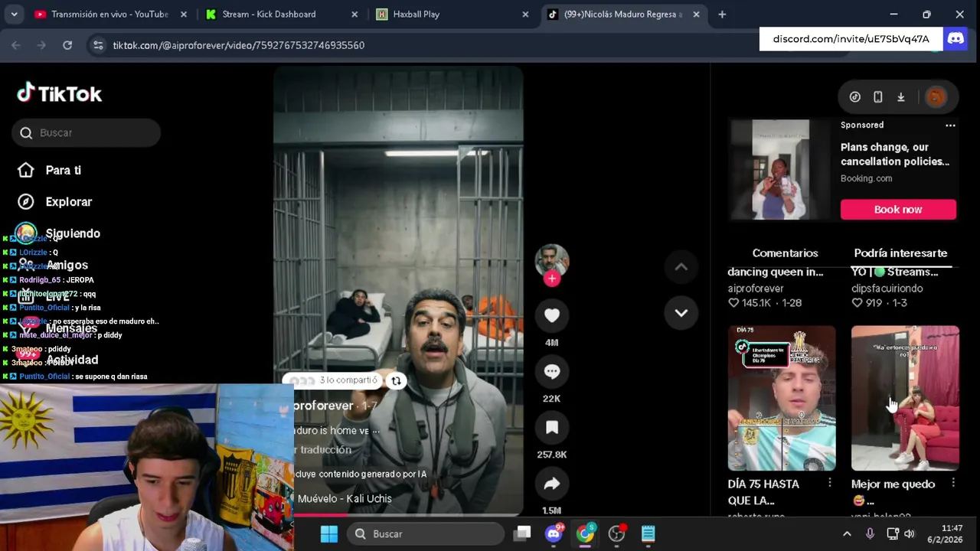Image resolution: width=980 pixels, height=551 pixels.
Task: Click the microphone icon in system tray
Action: point(870,534)
